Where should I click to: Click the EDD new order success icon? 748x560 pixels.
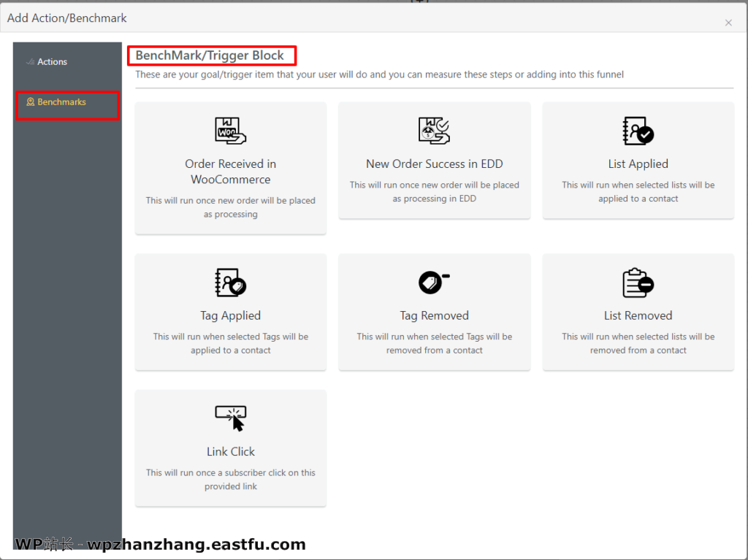click(434, 130)
